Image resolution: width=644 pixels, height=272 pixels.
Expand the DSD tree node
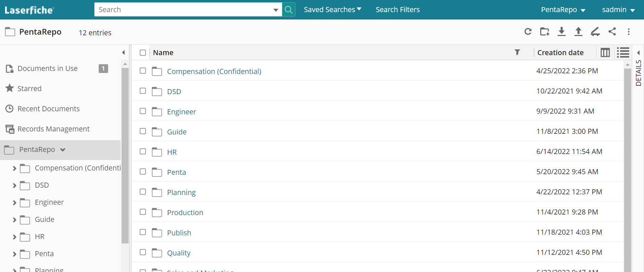coord(14,185)
